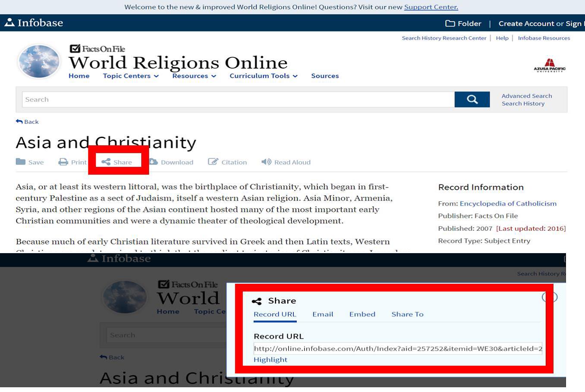Click Create Account link
The image size is (585, 392).
point(526,24)
